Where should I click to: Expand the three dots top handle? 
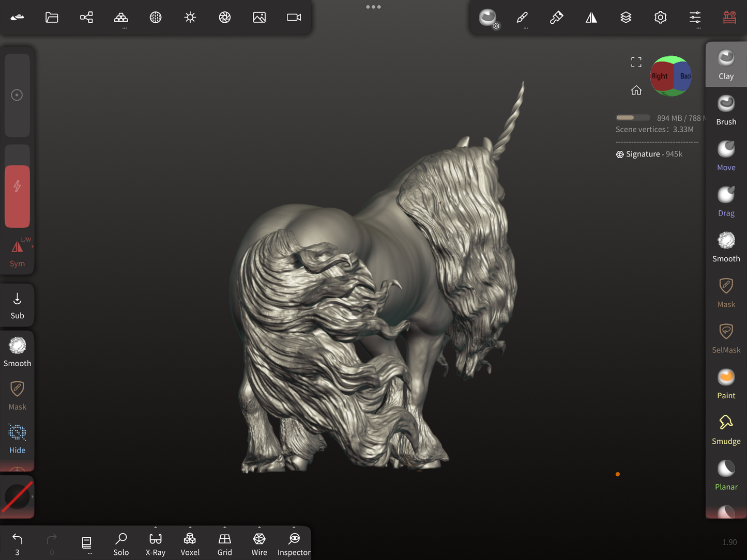[373, 7]
